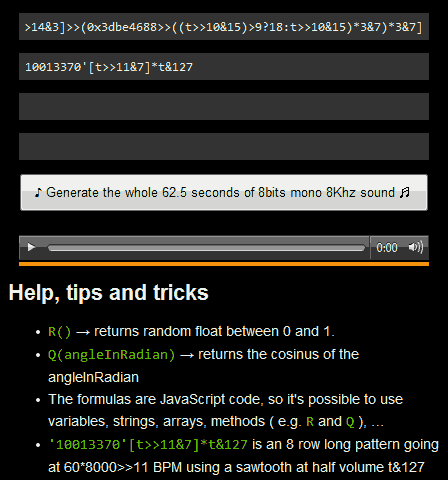Click the green R in 'e.g. R and Q'
Viewport: 448px width, 480px height.
pos(310,422)
